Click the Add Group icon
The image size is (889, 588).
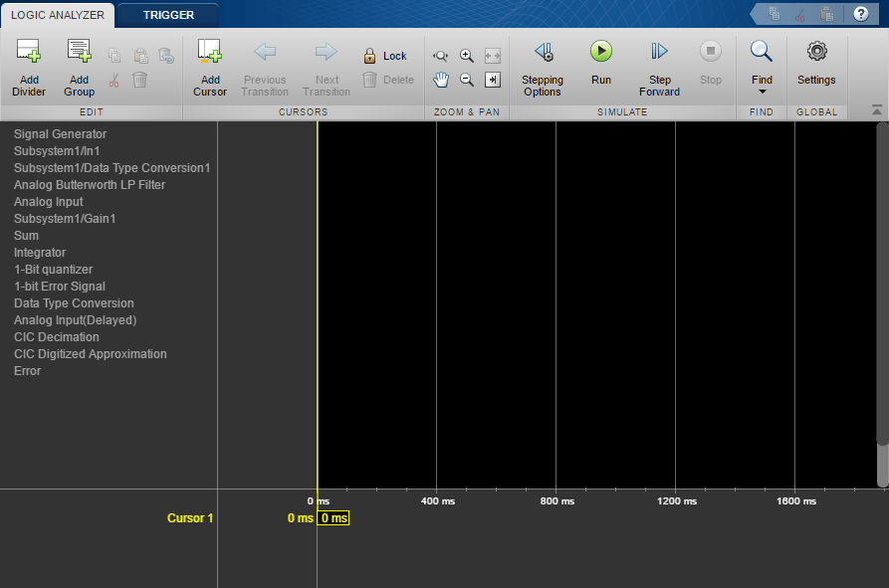point(79,51)
